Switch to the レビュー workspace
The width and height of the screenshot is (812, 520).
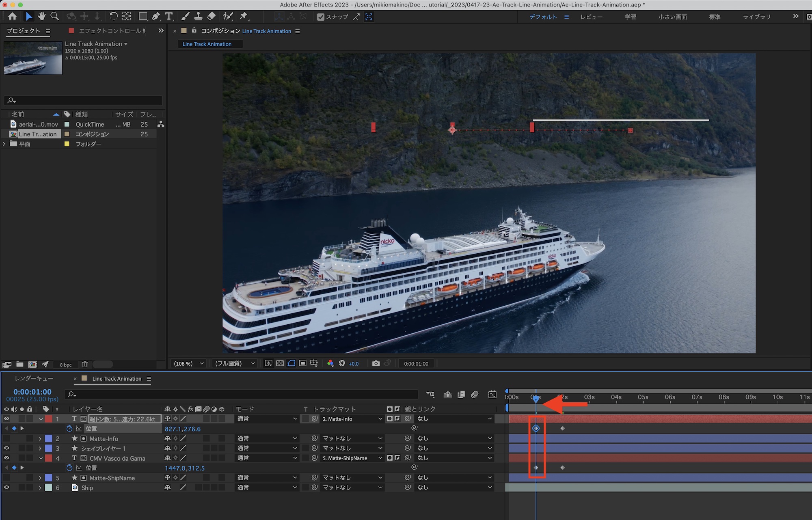point(591,17)
